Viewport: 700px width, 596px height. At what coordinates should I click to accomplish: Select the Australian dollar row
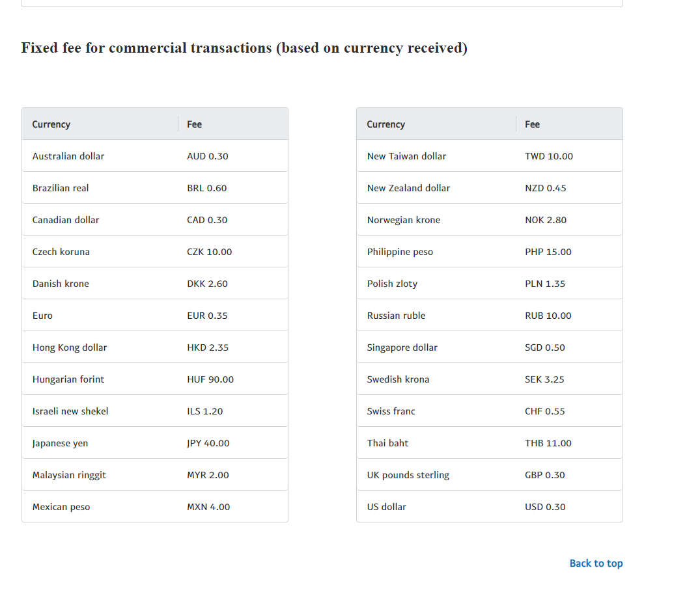coord(155,156)
